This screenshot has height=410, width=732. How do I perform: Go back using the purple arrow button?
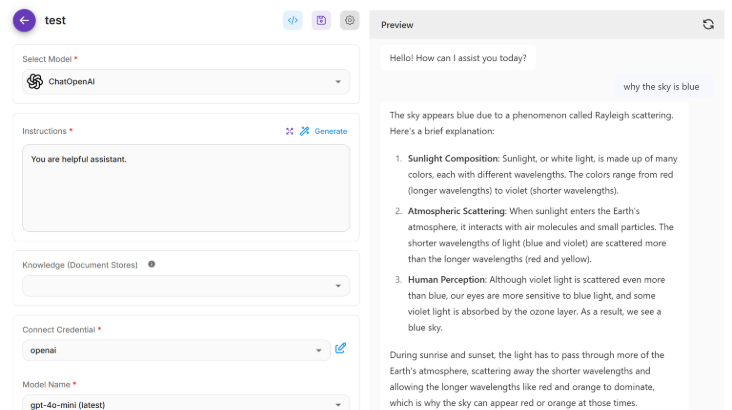(x=24, y=20)
